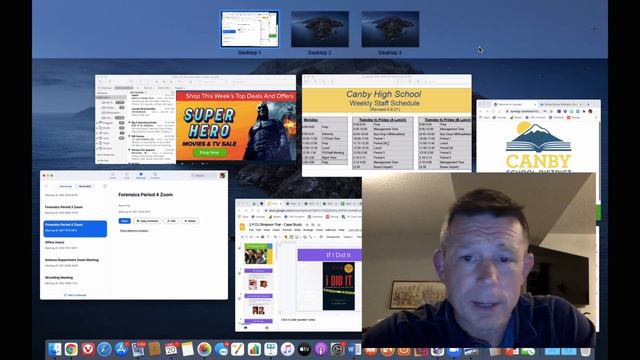Show Meeting Invitation in Zoom
Screen dimensions: 640x360
tap(134, 231)
